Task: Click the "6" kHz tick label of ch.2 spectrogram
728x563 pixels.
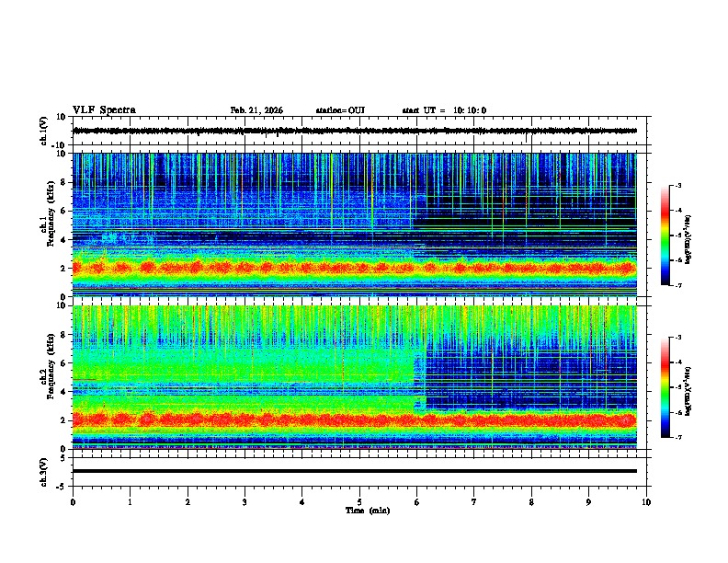Action: [x=64, y=363]
